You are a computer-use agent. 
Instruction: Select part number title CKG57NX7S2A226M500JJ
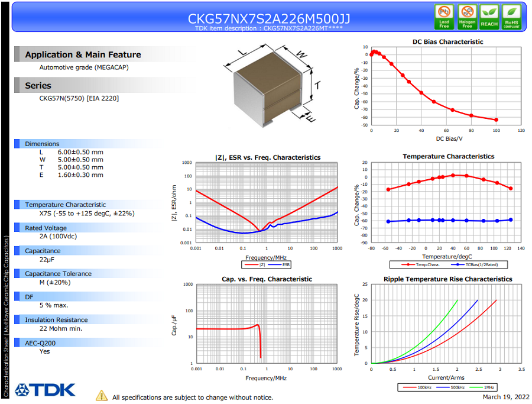[x=269, y=18]
